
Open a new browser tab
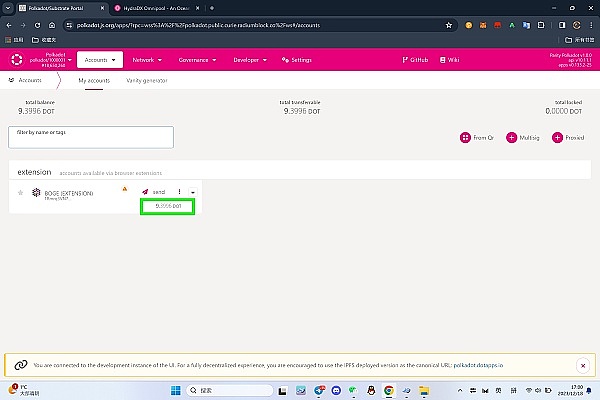pos(212,8)
